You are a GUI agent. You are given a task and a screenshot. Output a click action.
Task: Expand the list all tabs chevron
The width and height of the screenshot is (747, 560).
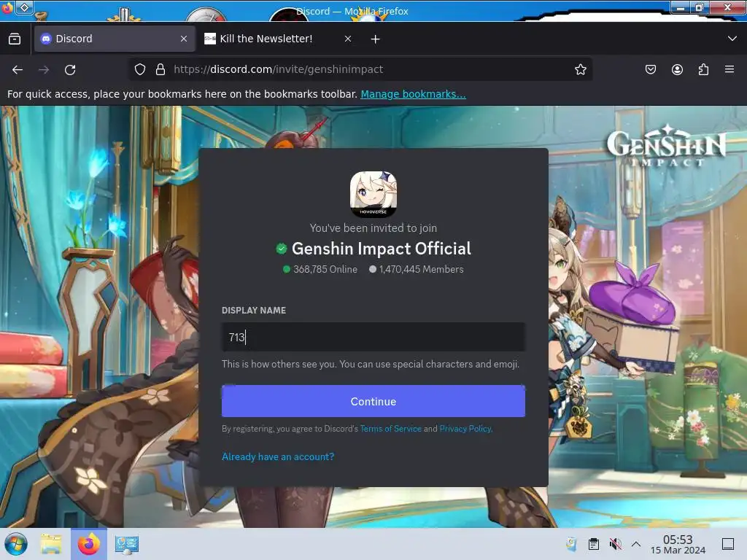pos(732,39)
